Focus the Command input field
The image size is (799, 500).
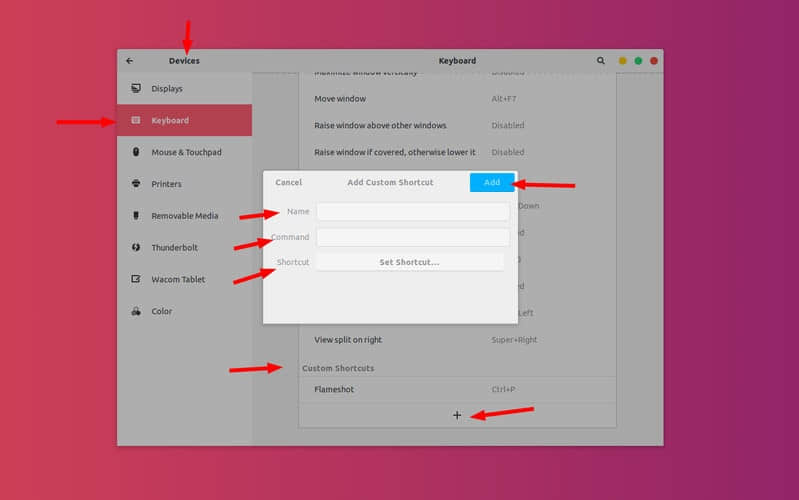point(413,237)
